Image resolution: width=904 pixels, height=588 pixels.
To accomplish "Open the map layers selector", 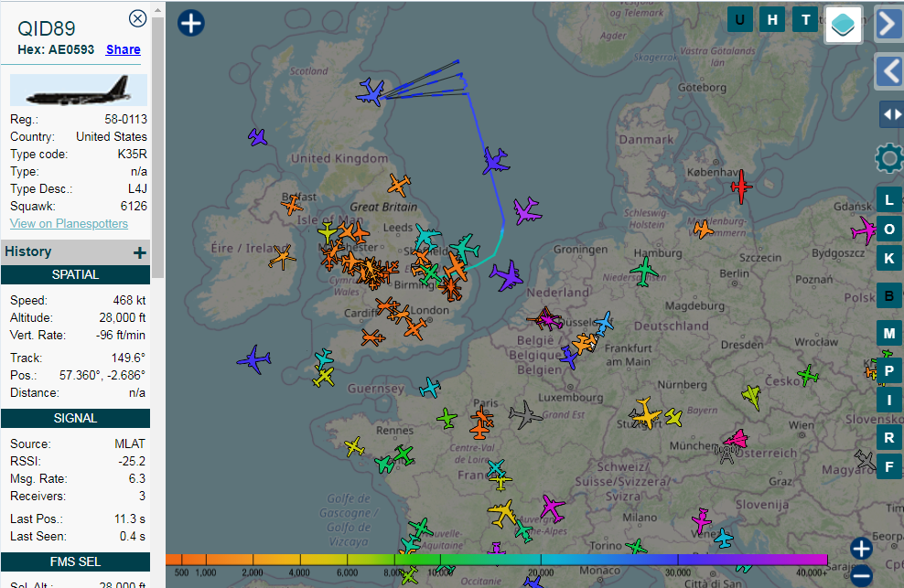I will (844, 25).
